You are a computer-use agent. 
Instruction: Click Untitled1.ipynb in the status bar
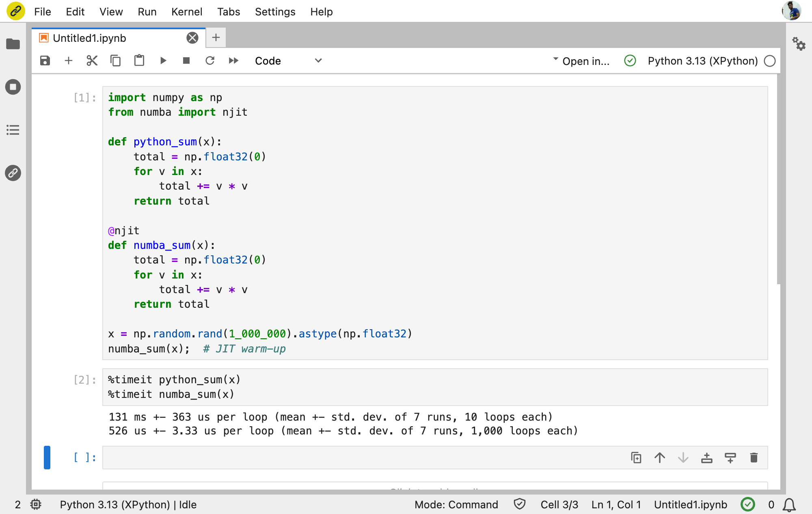(x=690, y=505)
